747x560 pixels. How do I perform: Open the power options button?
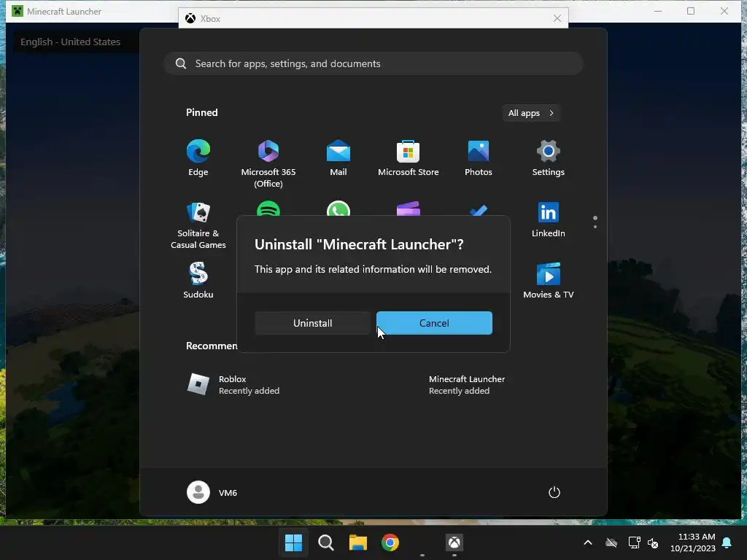554,492
